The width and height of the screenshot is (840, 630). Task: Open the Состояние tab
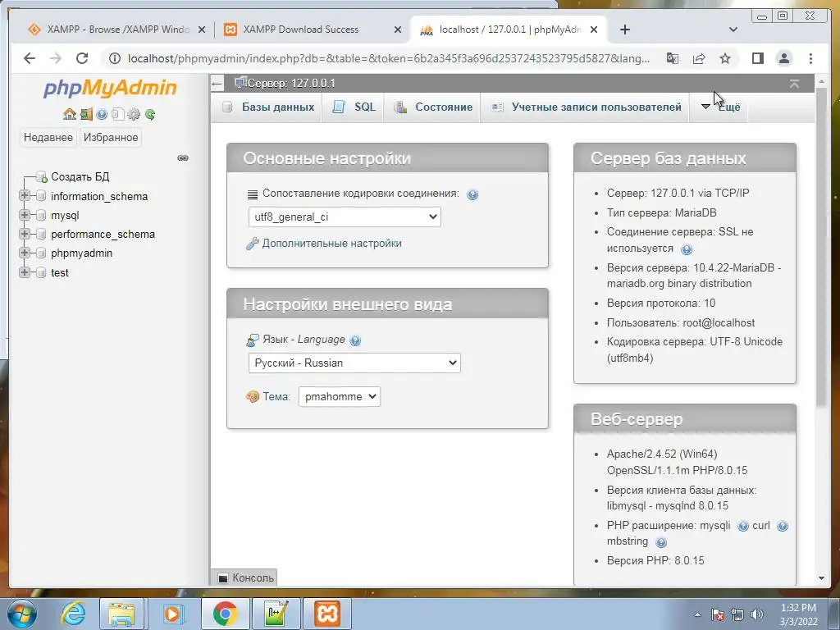click(433, 107)
